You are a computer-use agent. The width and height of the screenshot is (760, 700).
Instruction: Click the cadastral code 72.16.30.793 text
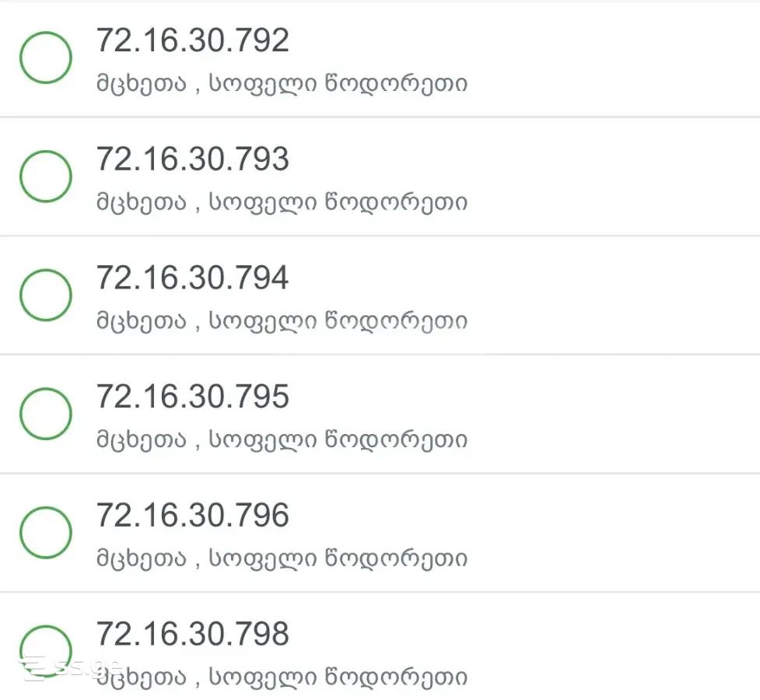coord(192,159)
